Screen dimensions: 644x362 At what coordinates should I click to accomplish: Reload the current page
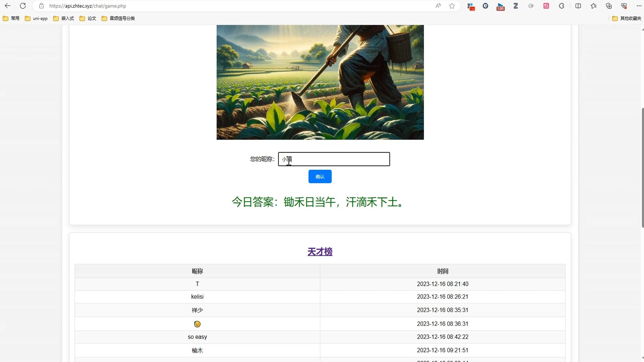pyautogui.click(x=23, y=6)
